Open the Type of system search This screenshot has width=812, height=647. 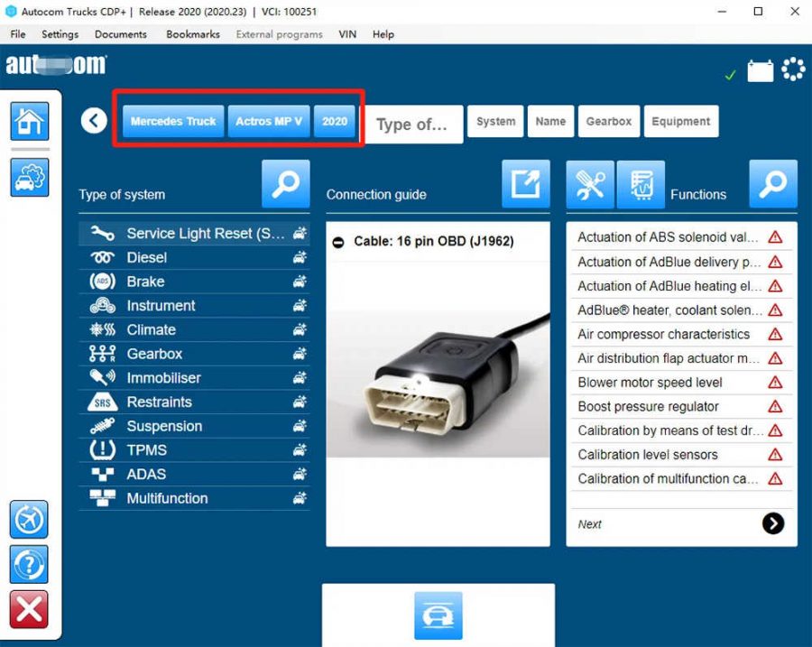[x=286, y=184]
